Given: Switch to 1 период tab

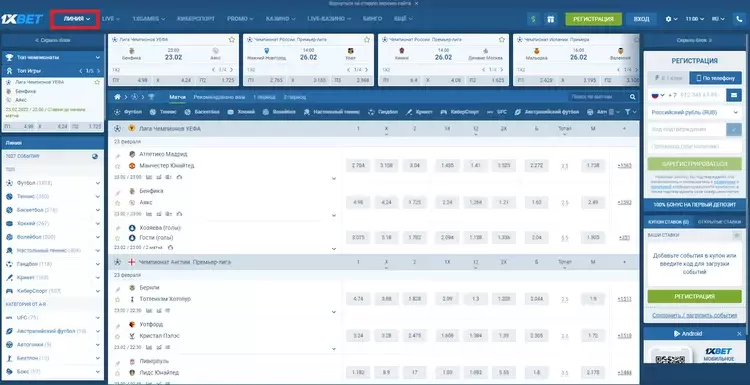Looking at the screenshot, I should [264, 97].
